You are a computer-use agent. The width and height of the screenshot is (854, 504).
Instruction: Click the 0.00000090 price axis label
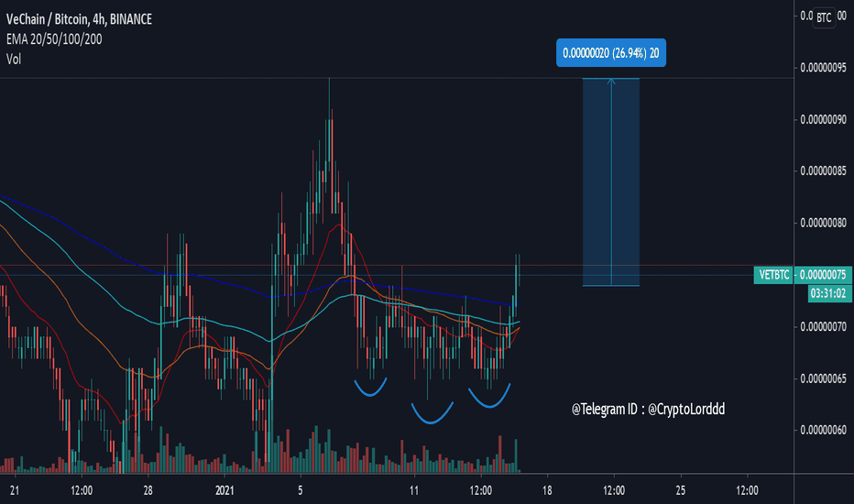pos(823,119)
